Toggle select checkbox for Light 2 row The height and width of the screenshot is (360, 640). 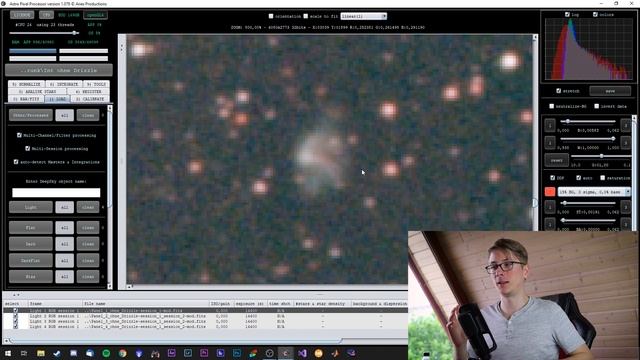pos(16,316)
